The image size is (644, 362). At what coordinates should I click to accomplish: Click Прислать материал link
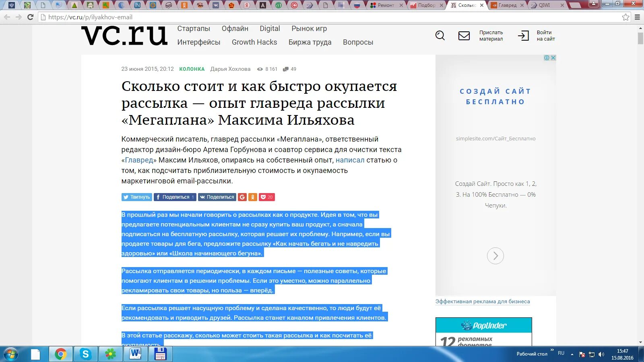tap(491, 36)
